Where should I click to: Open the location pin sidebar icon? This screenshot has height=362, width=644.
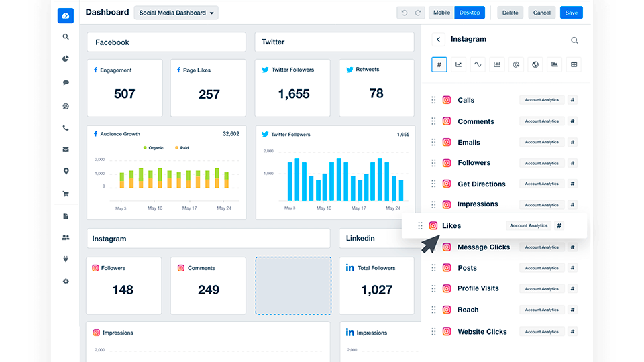pyautogui.click(x=66, y=172)
